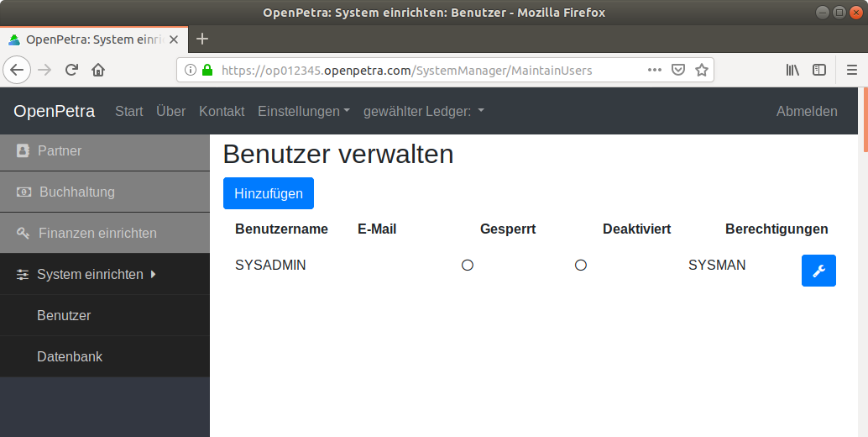Viewport: 868px width, 437px height.
Task: Open the Finanzen einrichten section
Action: coord(105,233)
